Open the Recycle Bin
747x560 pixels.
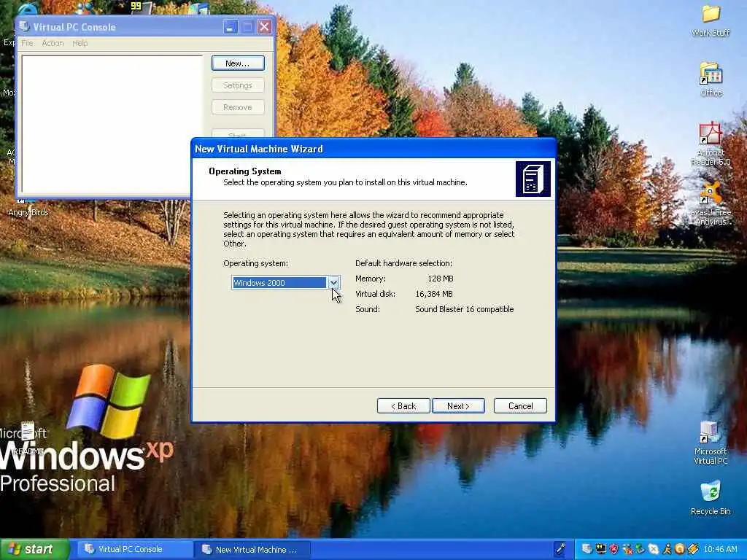(x=711, y=497)
